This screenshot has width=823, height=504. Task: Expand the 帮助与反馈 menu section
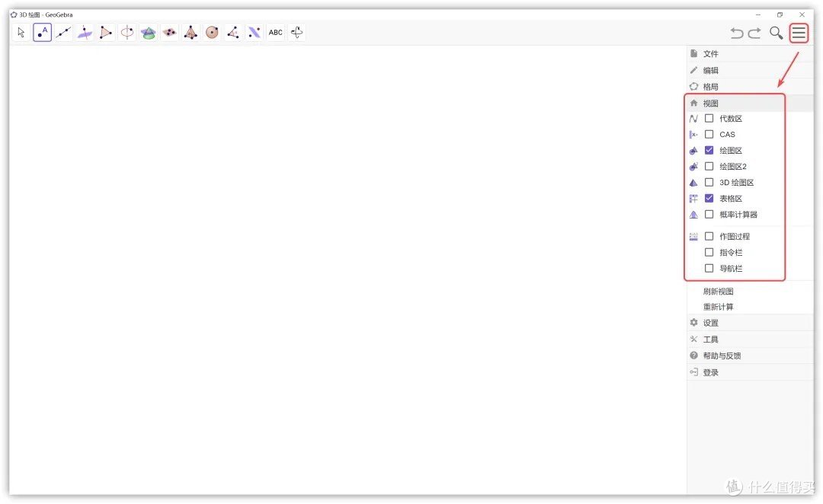750,356
